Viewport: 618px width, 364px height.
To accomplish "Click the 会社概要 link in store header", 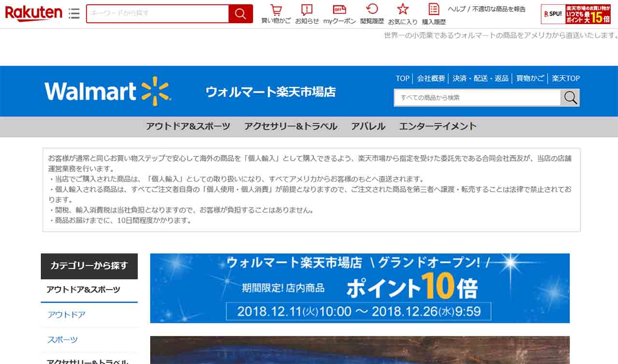I will coord(431,78).
